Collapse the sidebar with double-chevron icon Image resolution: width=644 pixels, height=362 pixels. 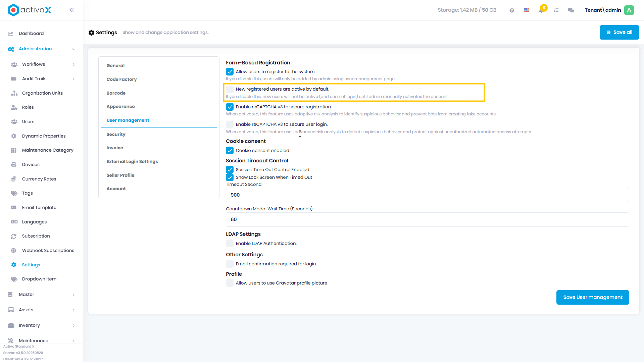71,10
